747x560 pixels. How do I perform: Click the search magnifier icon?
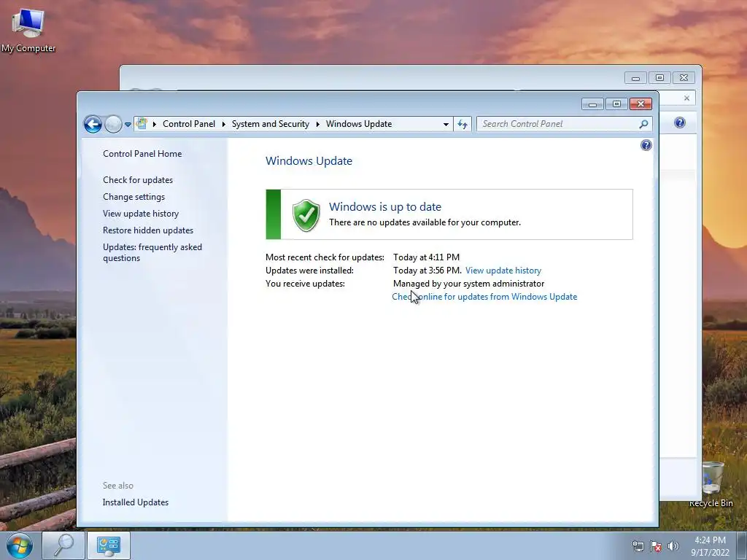tap(643, 124)
